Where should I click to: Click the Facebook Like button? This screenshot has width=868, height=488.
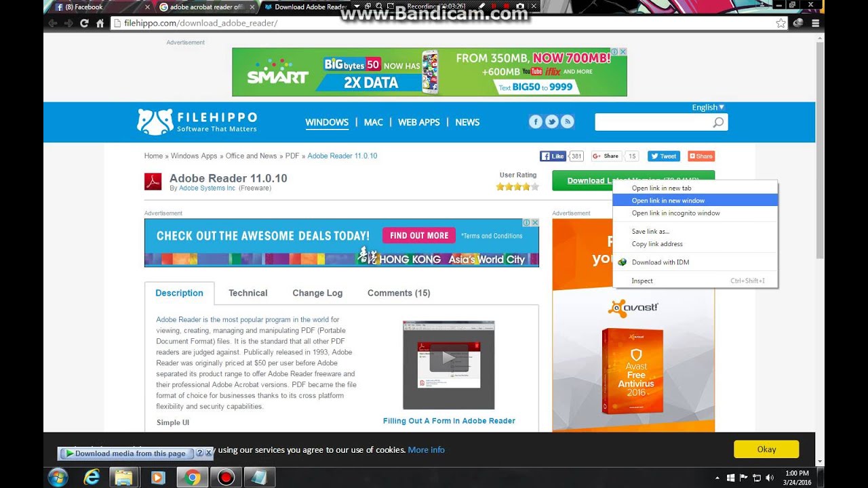(x=553, y=156)
